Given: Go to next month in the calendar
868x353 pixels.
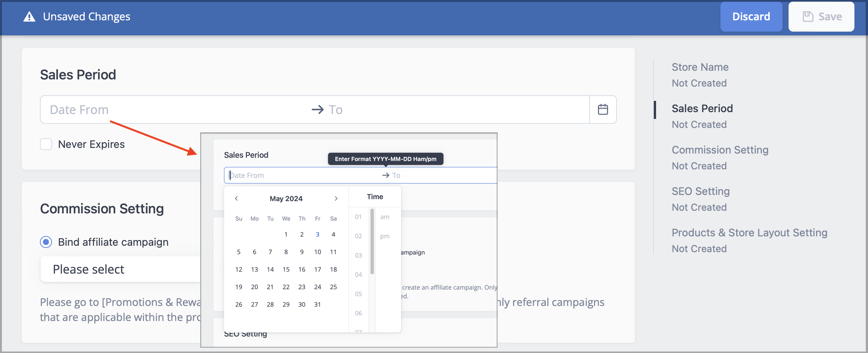Looking at the screenshot, I should [x=336, y=198].
